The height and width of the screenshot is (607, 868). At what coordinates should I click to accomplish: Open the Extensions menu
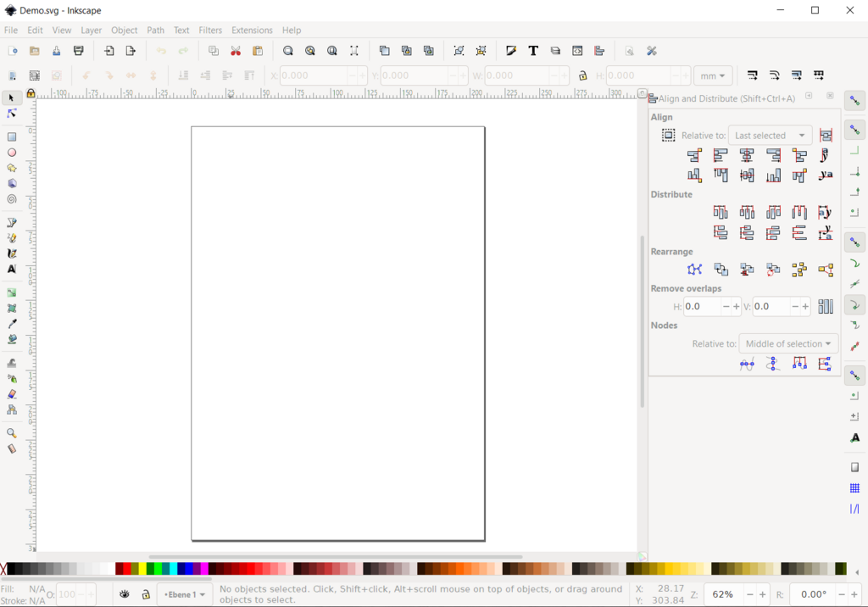252,30
